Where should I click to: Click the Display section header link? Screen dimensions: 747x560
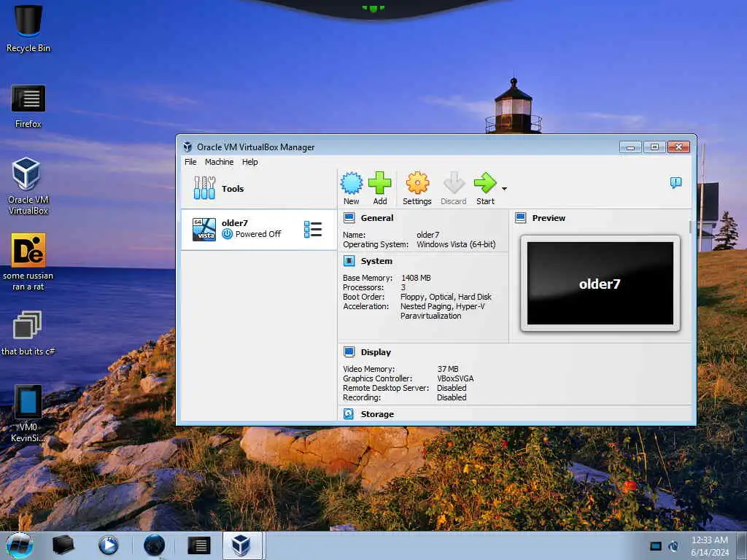click(x=376, y=352)
